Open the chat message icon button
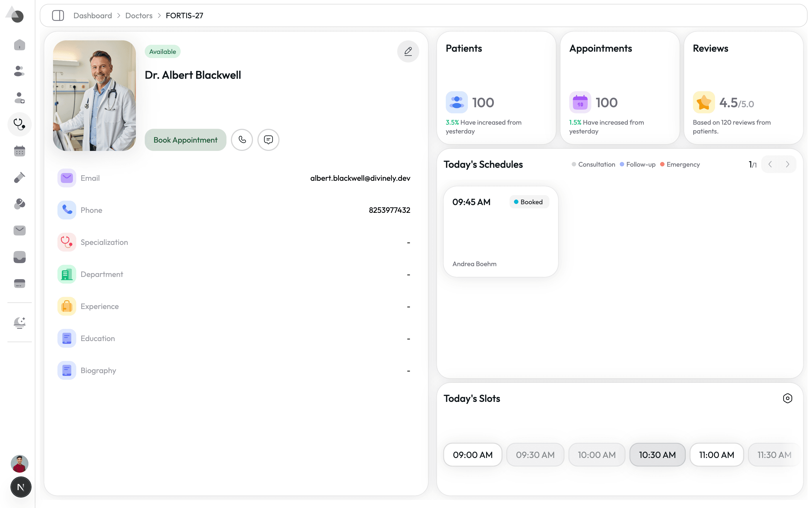This screenshot has width=812, height=508. (268, 140)
